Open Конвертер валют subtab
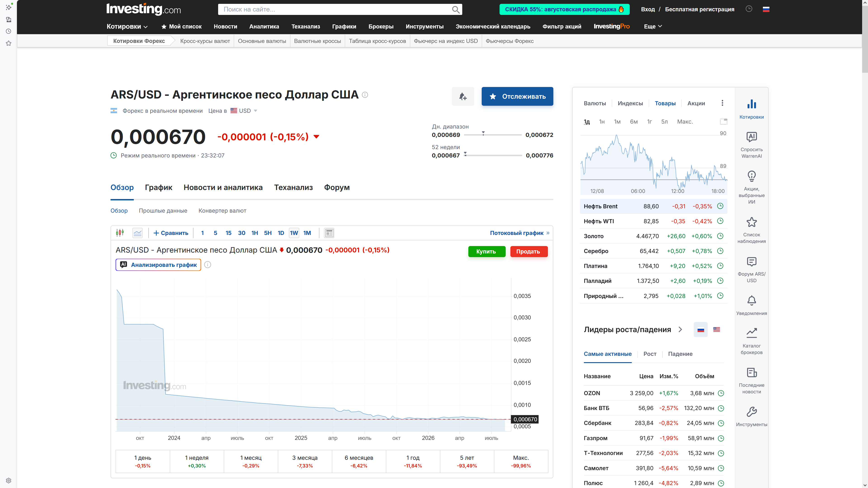This screenshot has height=488, width=868. click(x=222, y=211)
